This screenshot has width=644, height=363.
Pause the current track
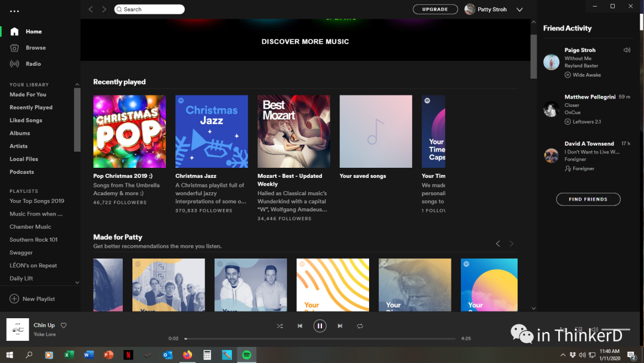[x=320, y=326]
